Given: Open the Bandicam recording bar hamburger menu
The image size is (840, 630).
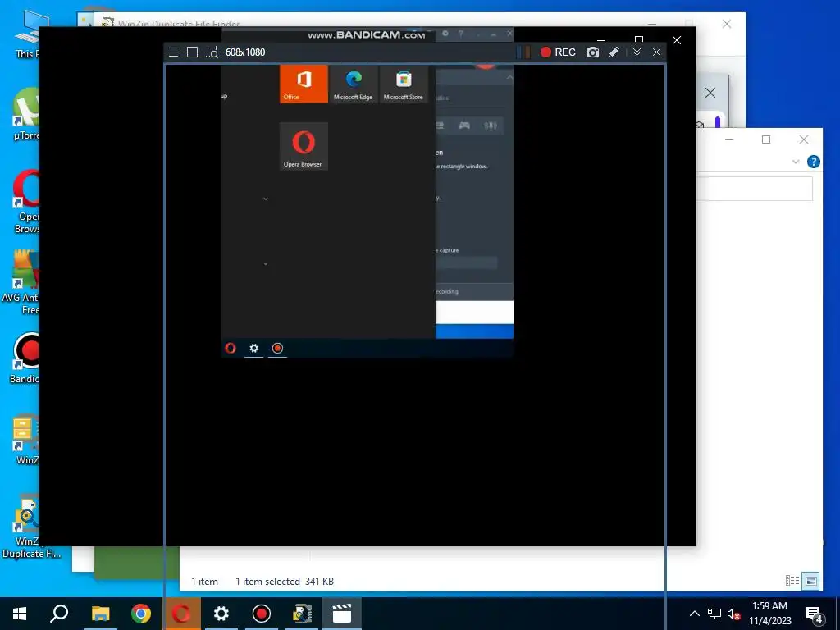Looking at the screenshot, I should coord(173,52).
